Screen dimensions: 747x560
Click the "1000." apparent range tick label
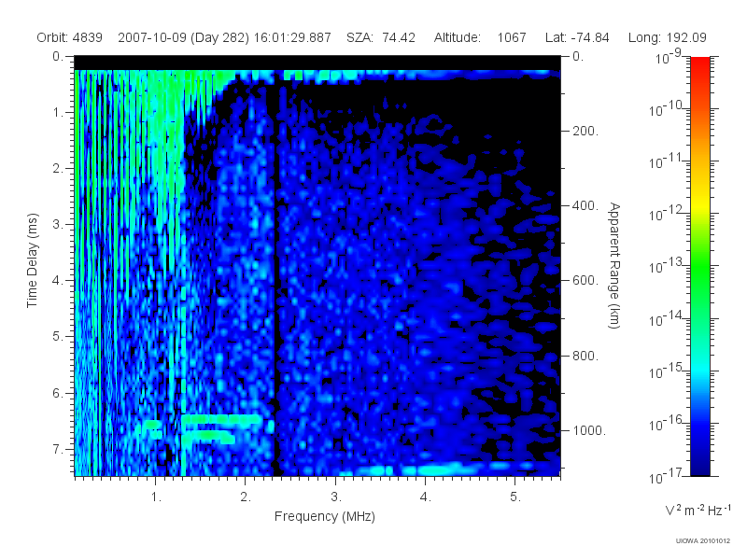(589, 430)
